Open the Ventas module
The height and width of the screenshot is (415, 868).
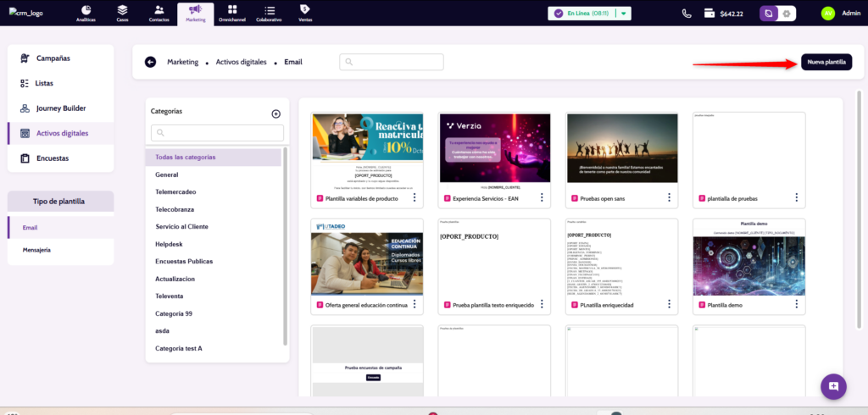304,13
